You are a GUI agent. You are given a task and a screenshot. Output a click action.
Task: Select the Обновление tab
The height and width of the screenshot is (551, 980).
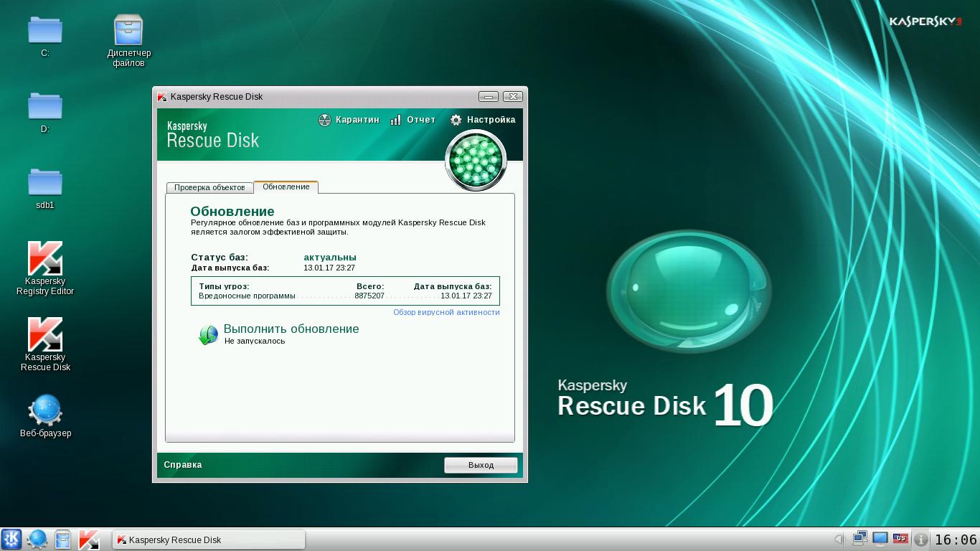(x=286, y=187)
